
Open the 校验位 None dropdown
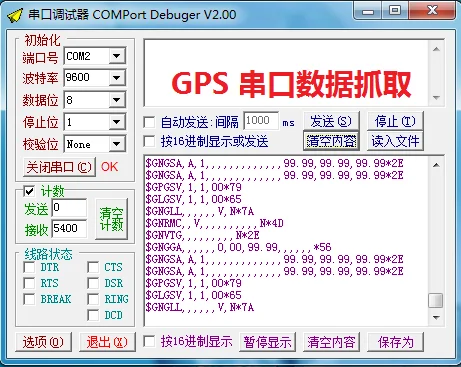click(117, 144)
